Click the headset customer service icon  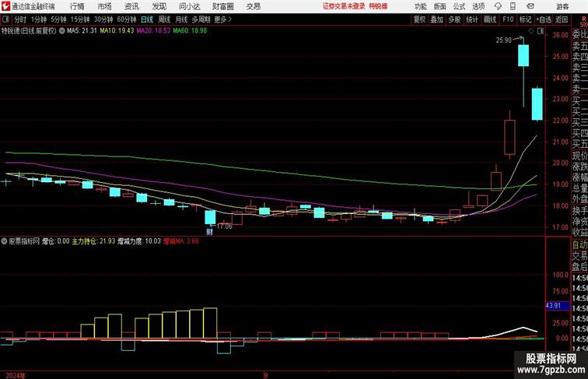(x=498, y=6)
